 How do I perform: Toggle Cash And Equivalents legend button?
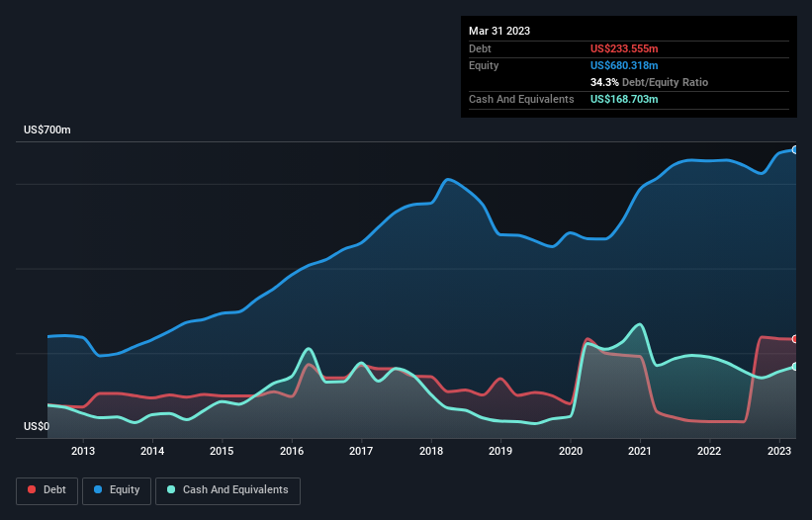(x=227, y=490)
